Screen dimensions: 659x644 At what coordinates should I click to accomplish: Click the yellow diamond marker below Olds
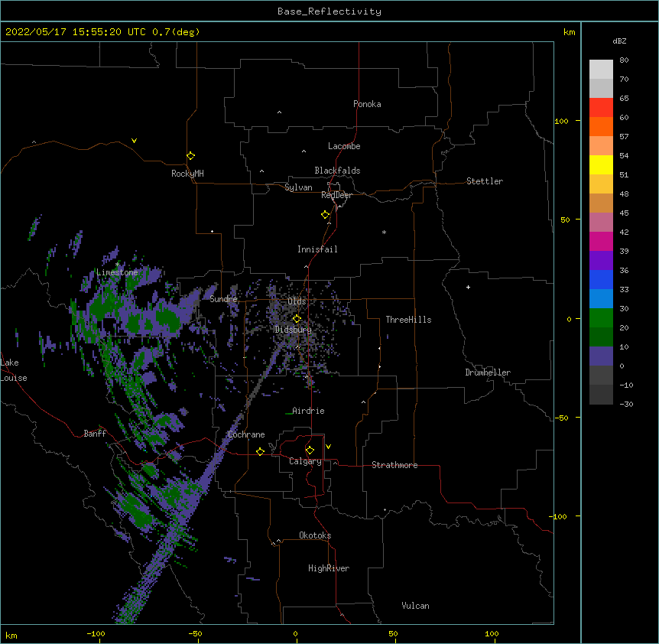coord(297,319)
